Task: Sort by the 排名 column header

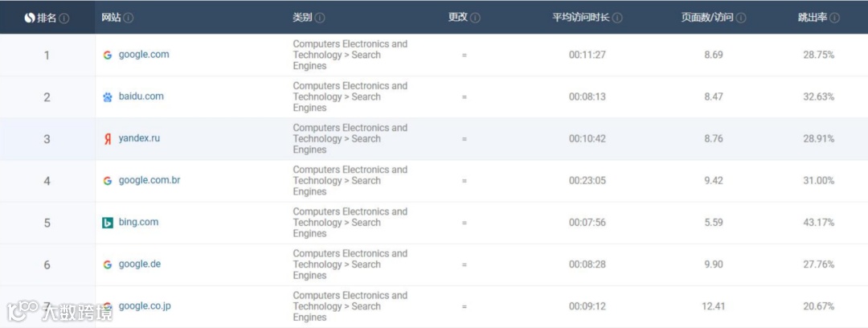Action: click(x=47, y=18)
